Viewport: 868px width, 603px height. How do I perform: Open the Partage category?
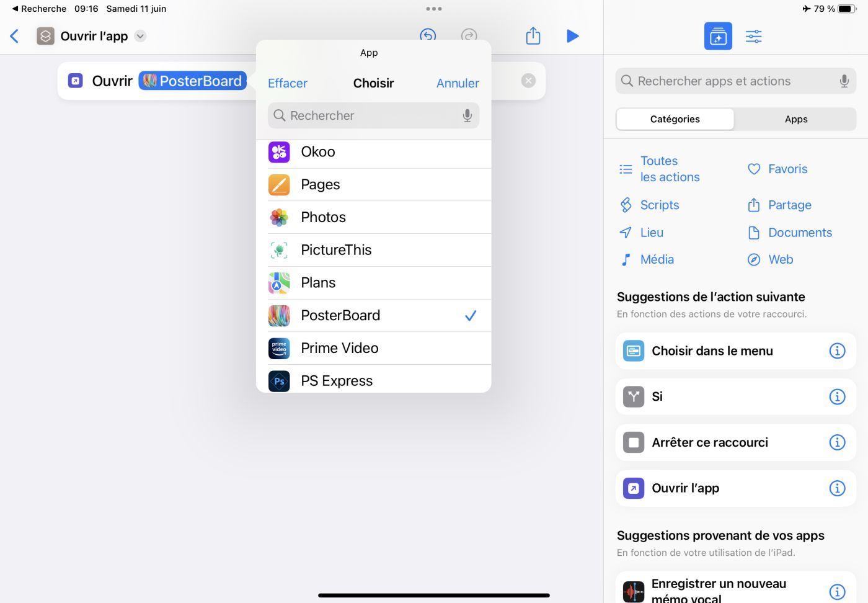(780, 205)
